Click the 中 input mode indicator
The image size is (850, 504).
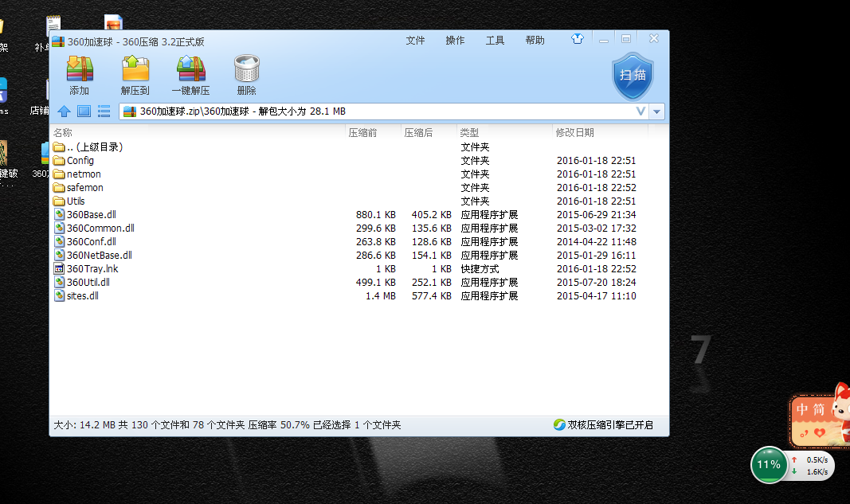(802, 409)
